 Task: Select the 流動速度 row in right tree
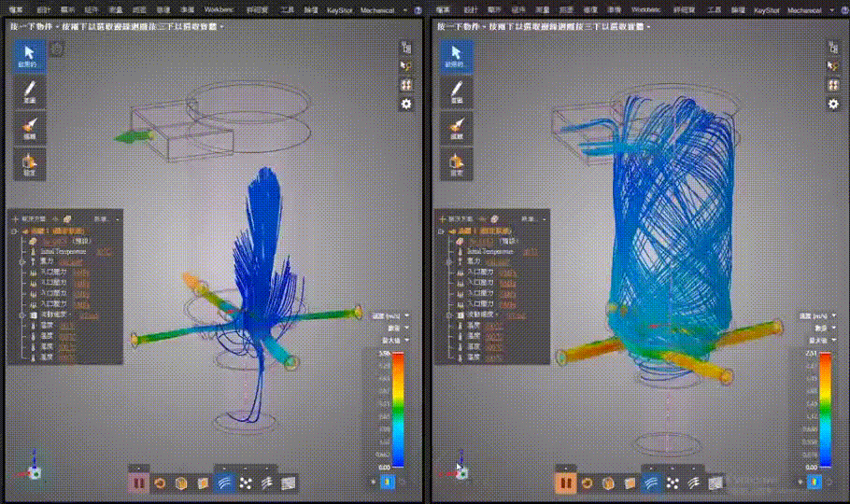[490, 315]
